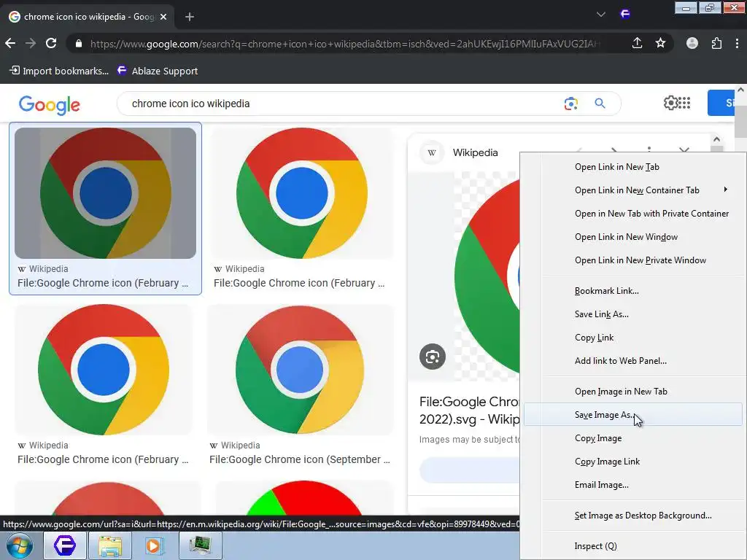Expand the tab list dropdown chevron
Screen dimensions: 747x560
pos(601,15)
